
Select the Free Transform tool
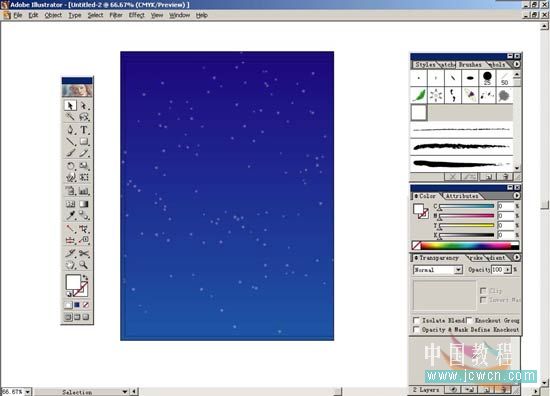84,177
